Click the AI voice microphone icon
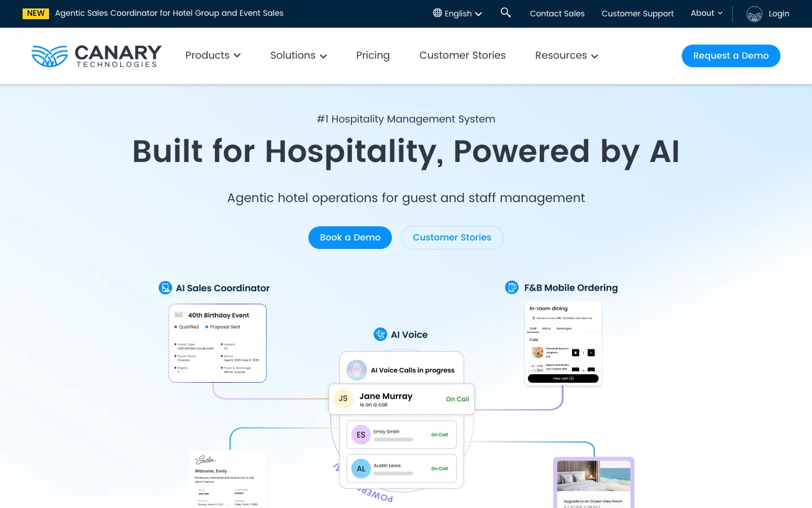The height and width of the screenshot is (508, 812). coord(356,370)
